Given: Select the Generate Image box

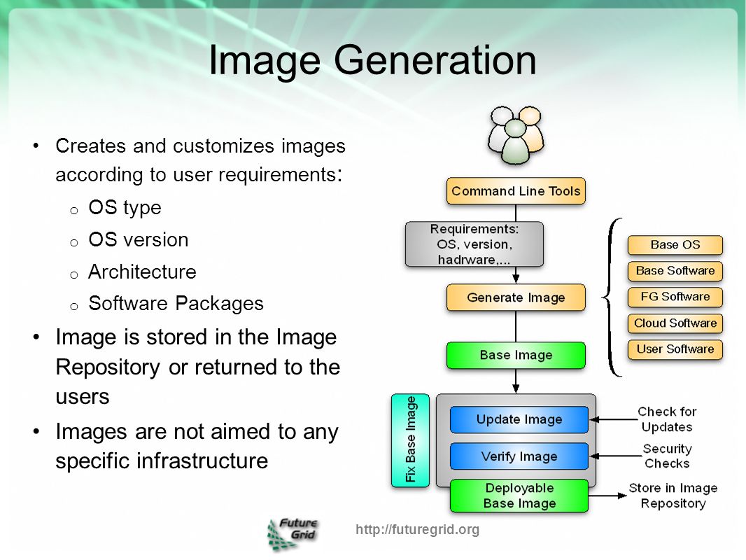Looking at the screenshot, I should 516,297.
